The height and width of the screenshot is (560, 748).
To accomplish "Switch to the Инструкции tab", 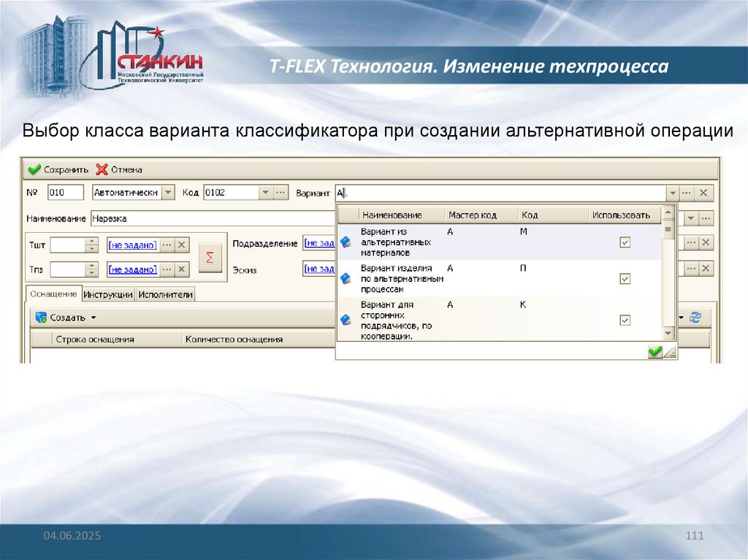I will click(108, 295).
